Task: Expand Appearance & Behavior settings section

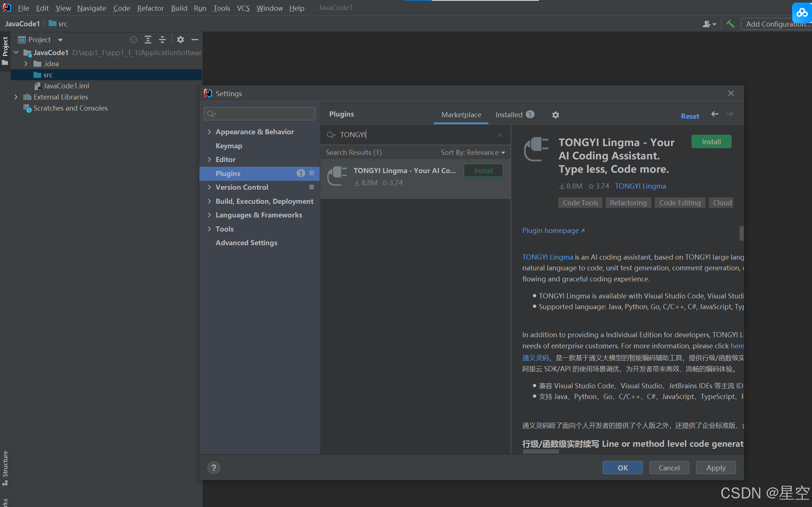Action: click(x=209, y=132)
